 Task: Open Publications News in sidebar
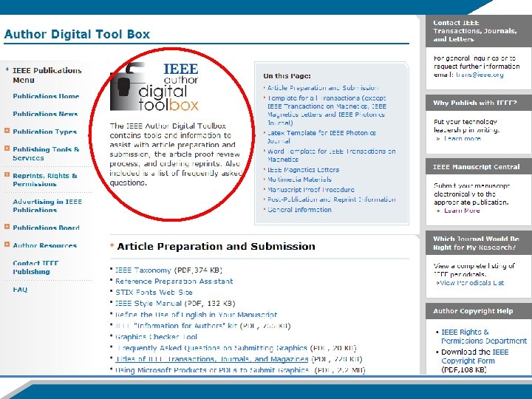pos(45,114)
